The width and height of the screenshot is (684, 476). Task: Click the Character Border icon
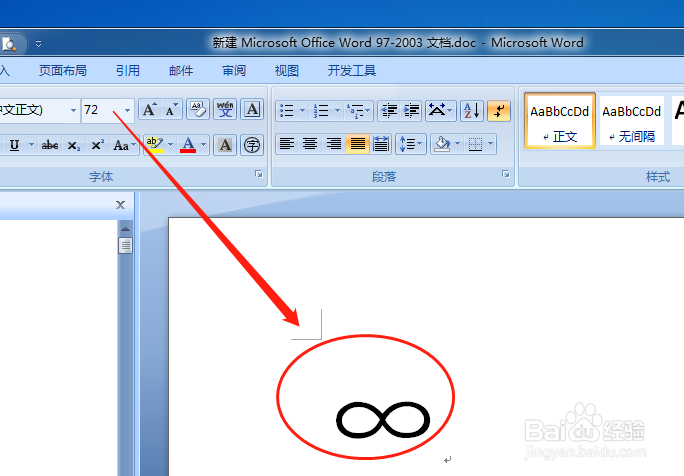click(x=252, y=110)
